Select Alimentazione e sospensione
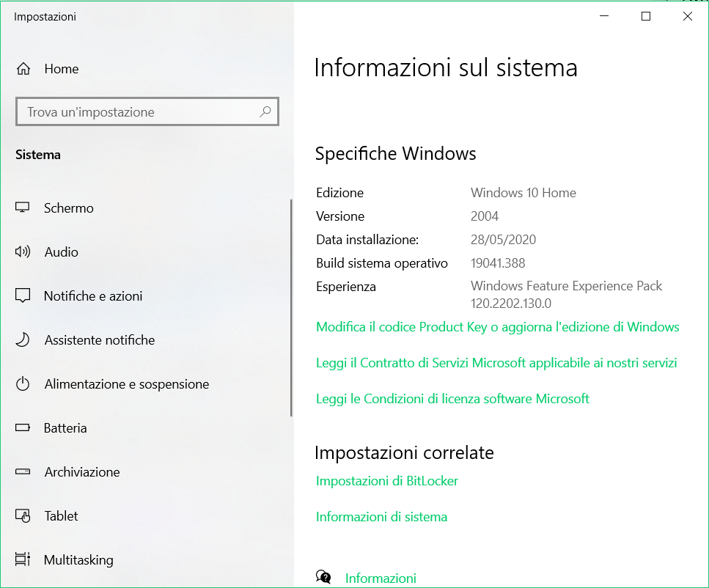 tap(127, 384)
